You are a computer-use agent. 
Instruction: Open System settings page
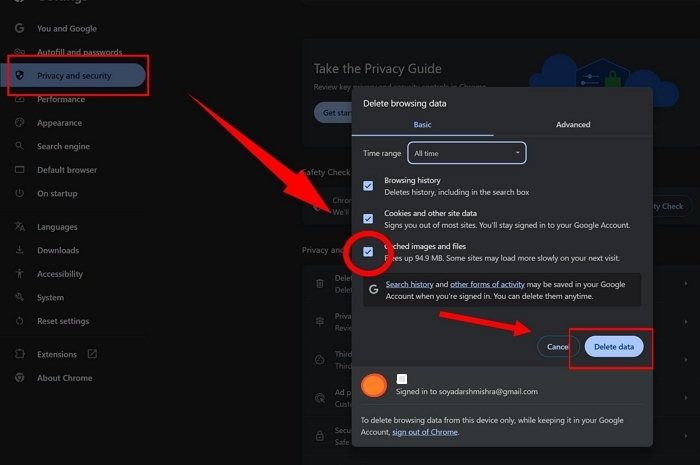[50, 298]
